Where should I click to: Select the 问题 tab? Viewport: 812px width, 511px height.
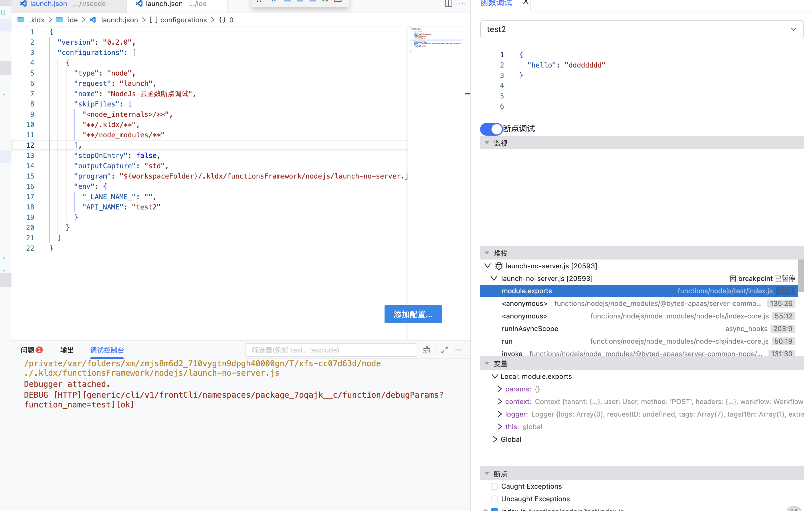[x=27, y=350]
